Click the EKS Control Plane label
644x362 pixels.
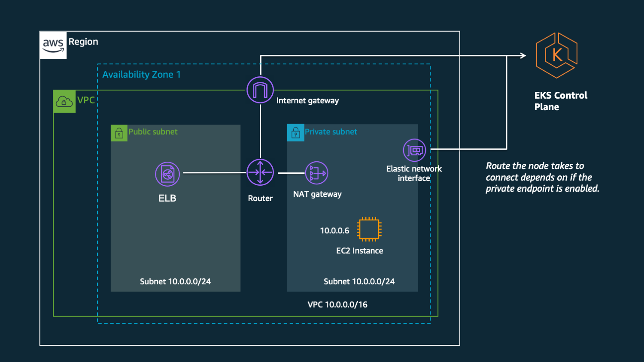561,101
